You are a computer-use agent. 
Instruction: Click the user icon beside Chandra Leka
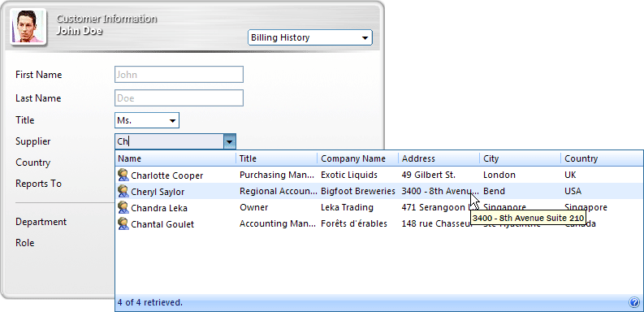point(123,207)
